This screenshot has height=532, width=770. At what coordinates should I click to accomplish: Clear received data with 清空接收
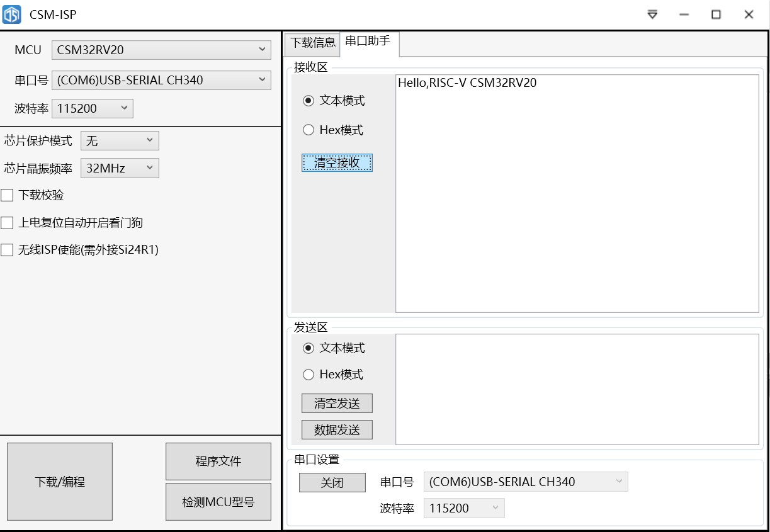[x=337, y=162]
